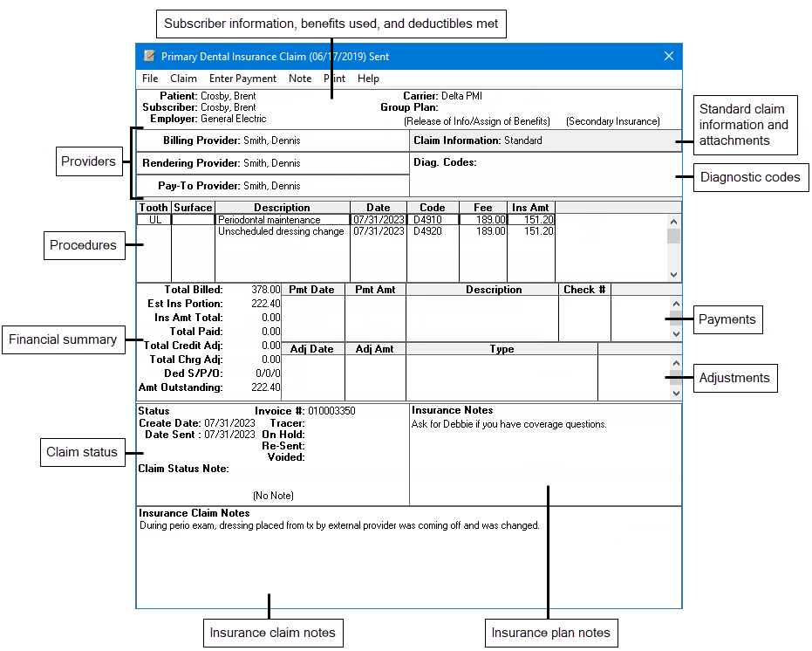
Task: Click the procedures list scrollbar thumb
Action: pyautogui.click(x=673, y=236)
